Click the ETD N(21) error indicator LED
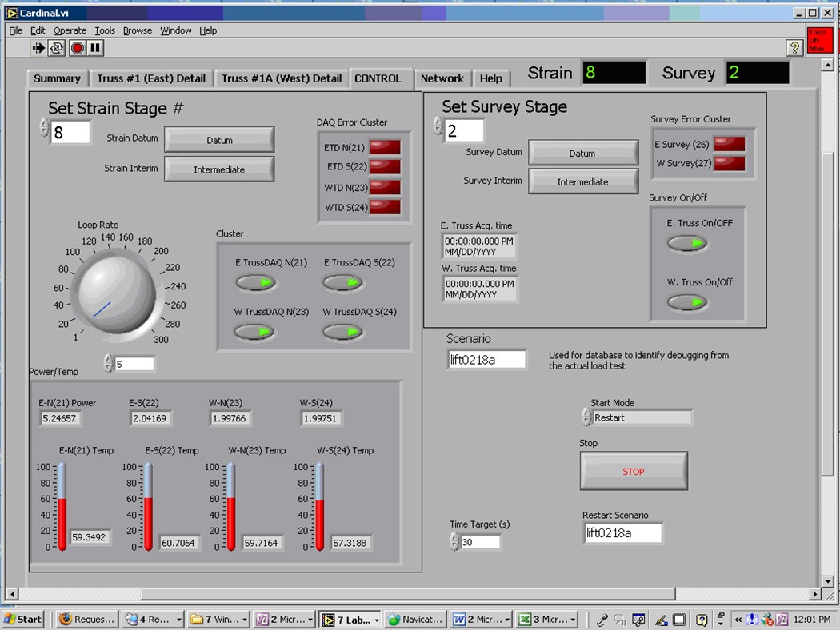The image size is (840, 630). click(x=385, y=146)
